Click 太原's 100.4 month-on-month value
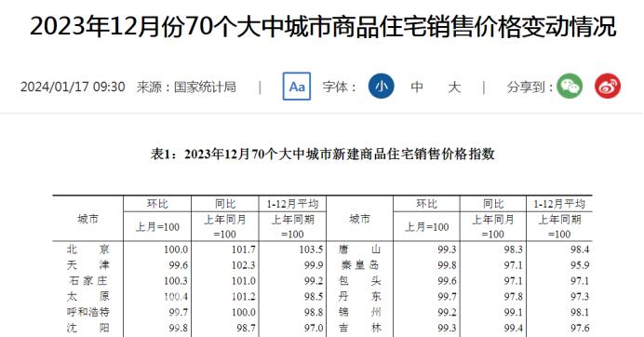The image size is (644, 337). click(x=176, y=297)
